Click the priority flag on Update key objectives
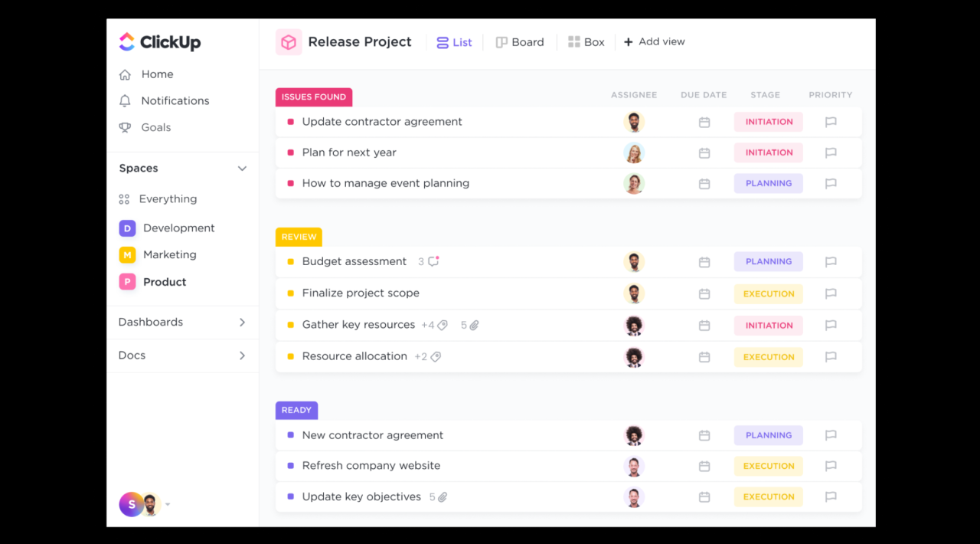 [831, 496]
